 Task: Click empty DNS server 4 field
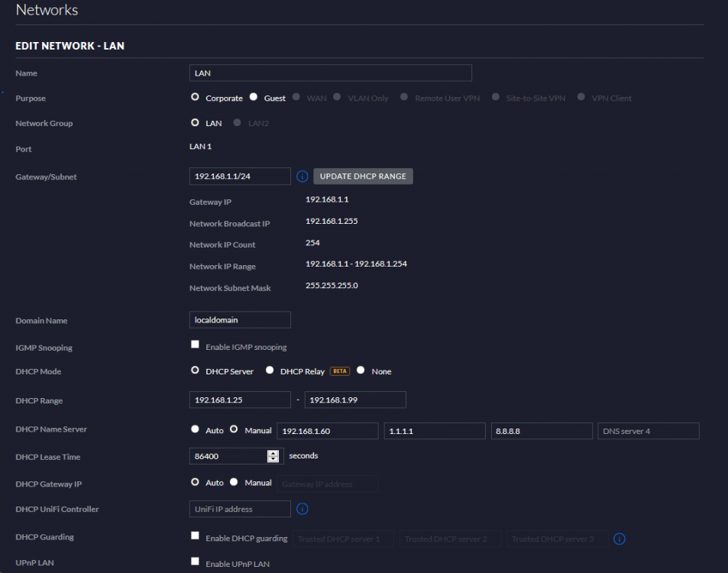click(x=649, y=431)
